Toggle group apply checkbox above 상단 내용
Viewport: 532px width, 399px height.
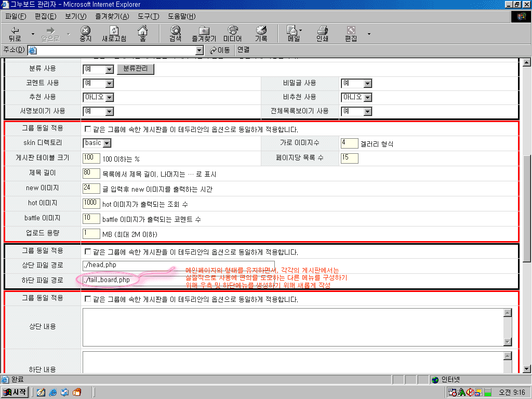(87, 299)
